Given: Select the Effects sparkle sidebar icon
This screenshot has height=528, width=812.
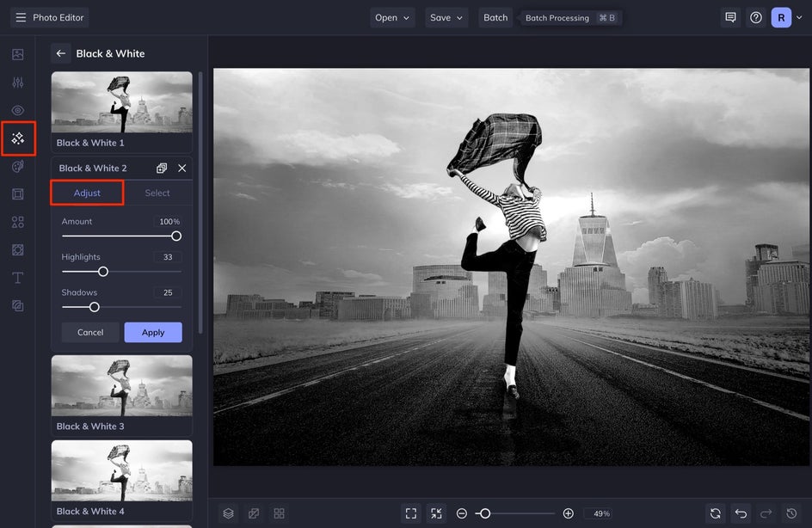Looking at the screenshot, I should coord(18,138).
